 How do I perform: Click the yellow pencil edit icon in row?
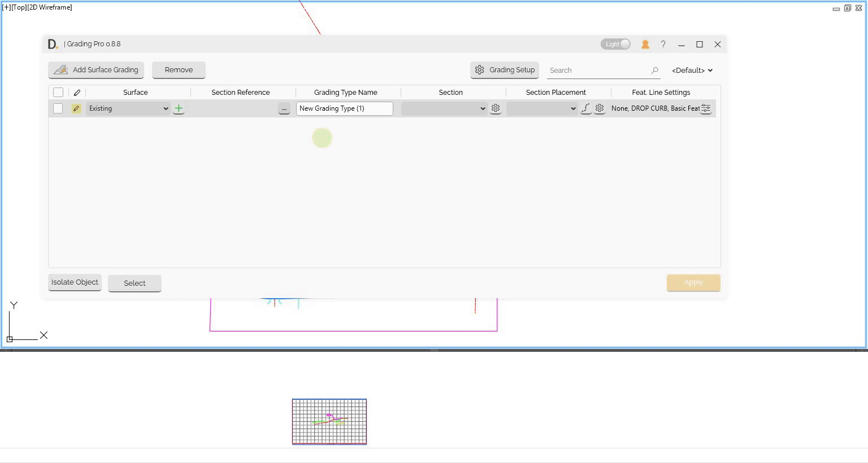point(76,108)
